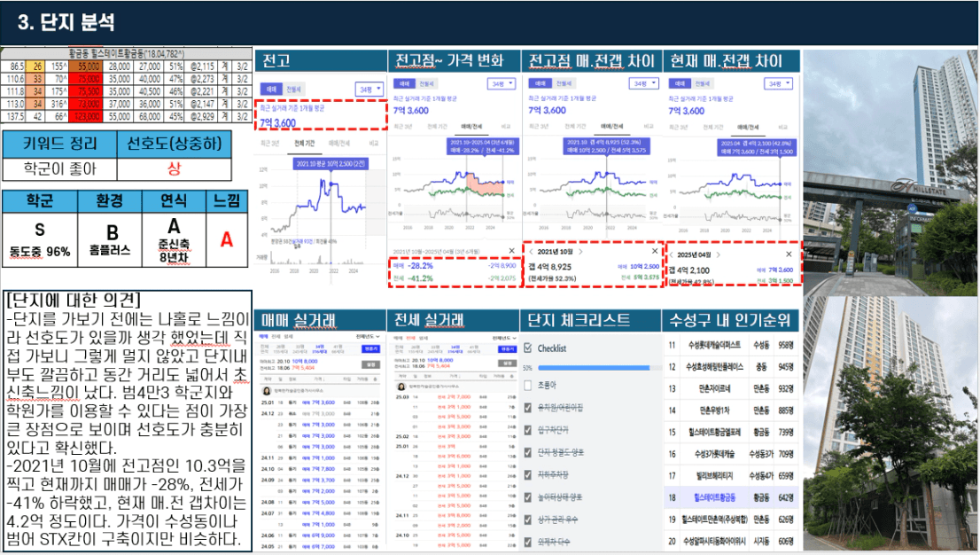Uncheck the 상가 관리 우수 checkbox
This screenshot has height=555, width=980.
click(528, 520)
